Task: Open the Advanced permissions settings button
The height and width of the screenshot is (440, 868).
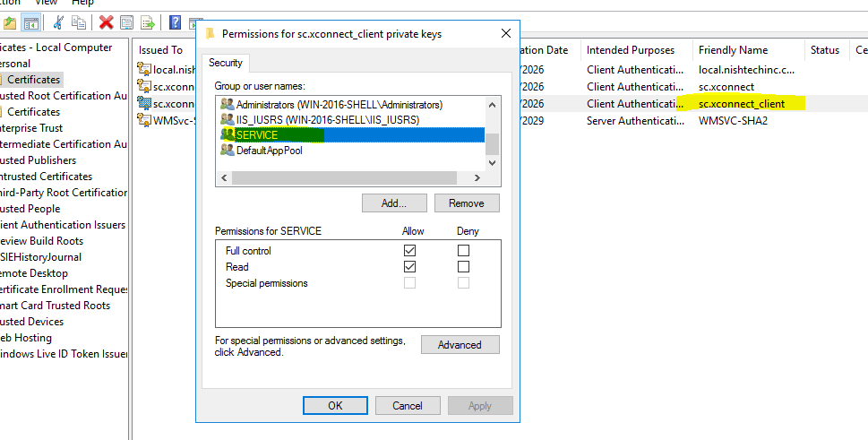Action: (x=460, y=345)
